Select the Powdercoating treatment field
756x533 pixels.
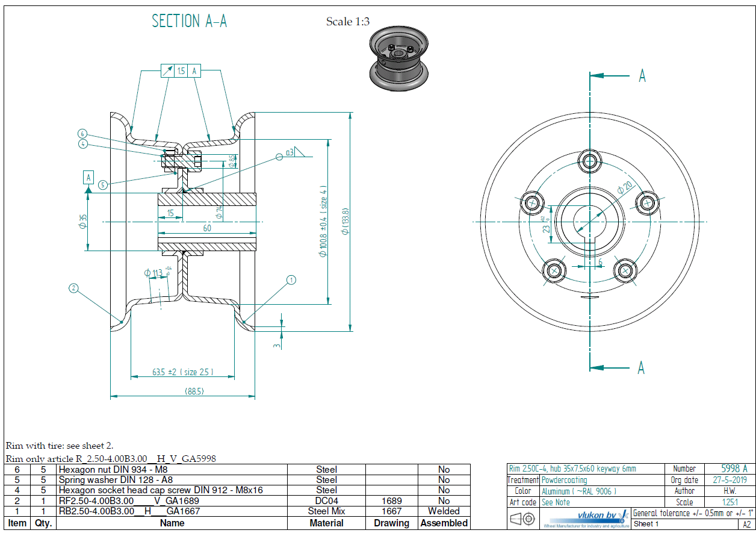point(565,480)
